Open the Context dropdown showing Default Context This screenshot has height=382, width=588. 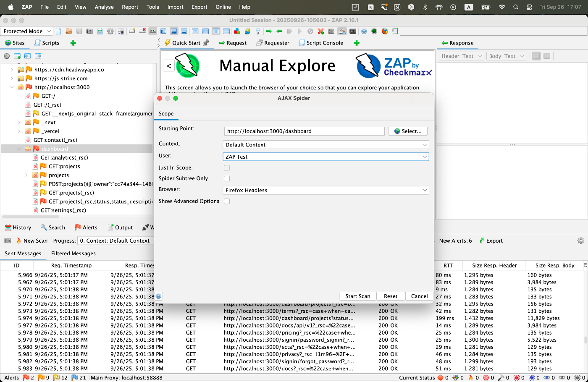(x=325, y=144)
